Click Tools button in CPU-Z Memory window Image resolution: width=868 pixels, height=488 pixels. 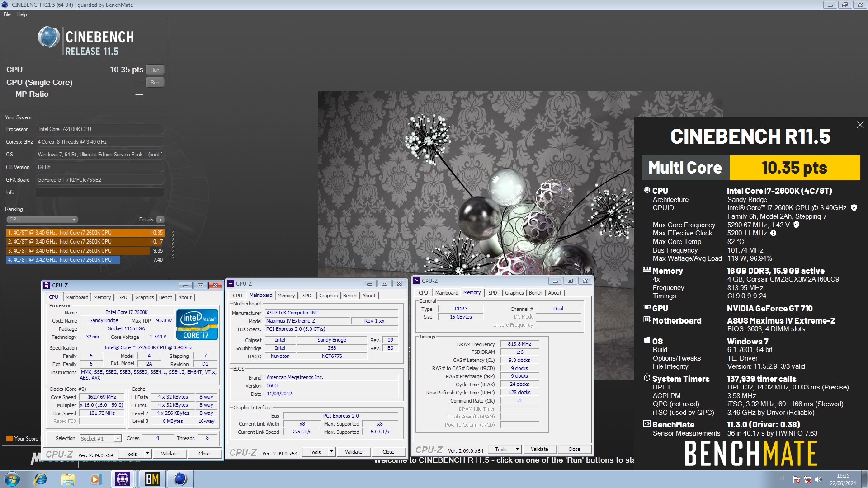pyautogui.click(x=501, y=449)
